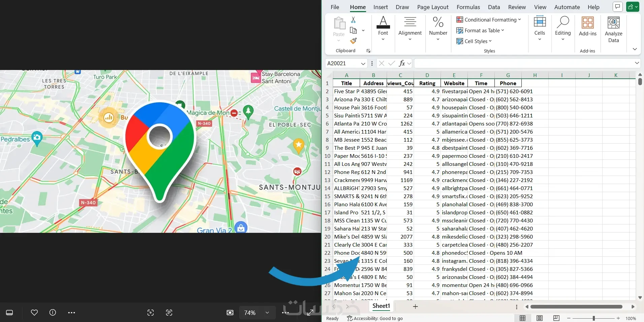Click the zoom slider in Excel status bar
Viewport: 644px width, 322px height.
(x=593, y=318)
